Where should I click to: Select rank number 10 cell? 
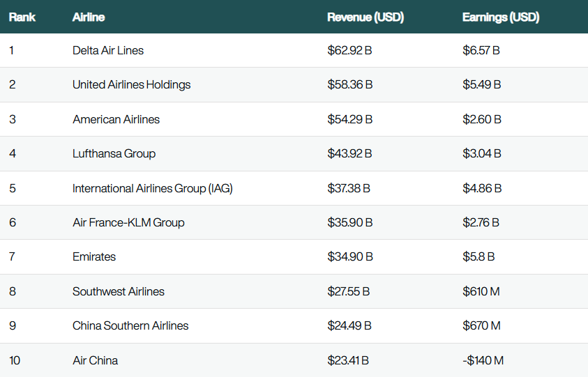15,360
